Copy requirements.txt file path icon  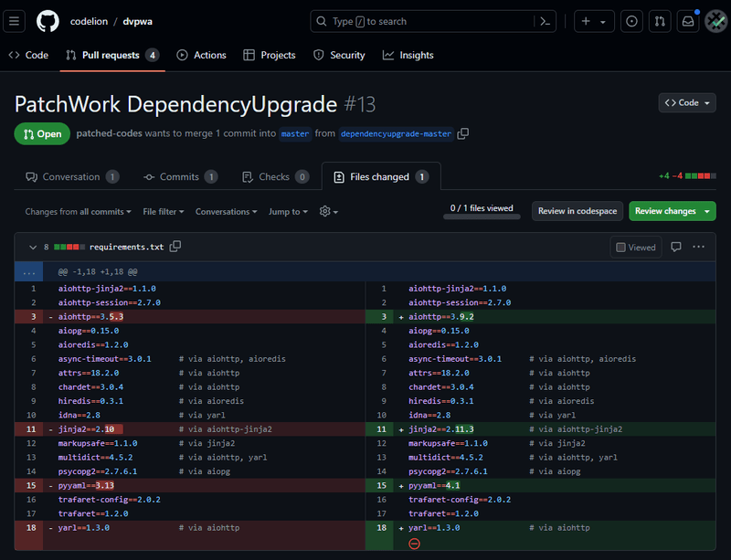pos(175,246)
